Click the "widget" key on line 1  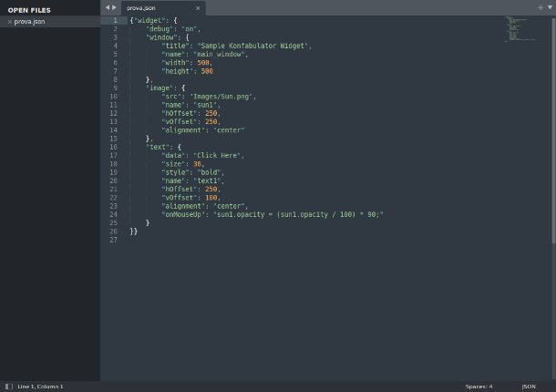149,21
